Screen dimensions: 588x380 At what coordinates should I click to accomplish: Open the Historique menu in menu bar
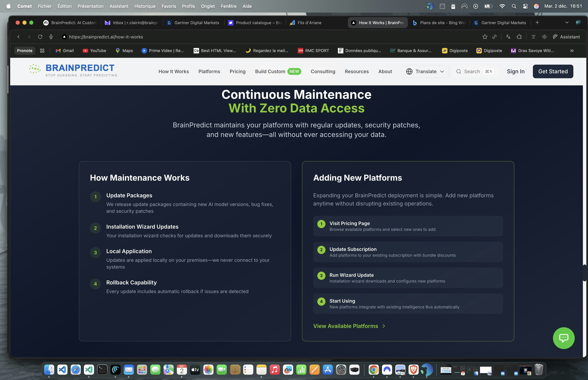point(145,6)
